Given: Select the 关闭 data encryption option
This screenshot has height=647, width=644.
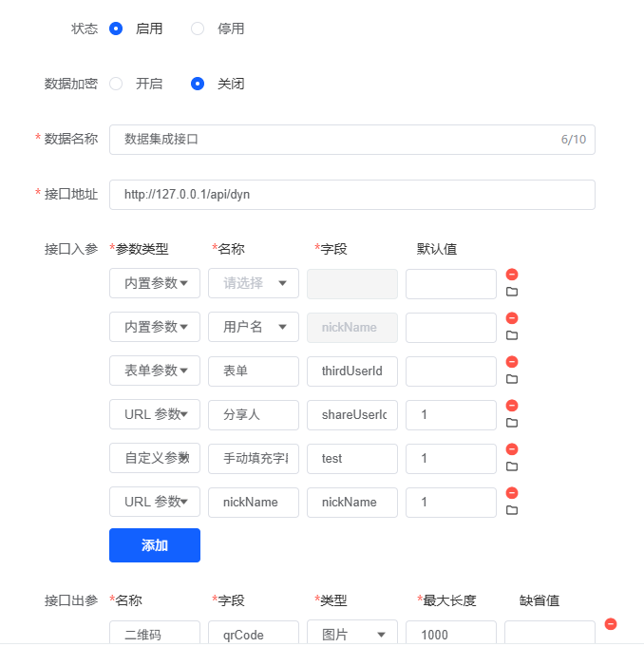Looking at the screenshot, I should pos(198,84).
